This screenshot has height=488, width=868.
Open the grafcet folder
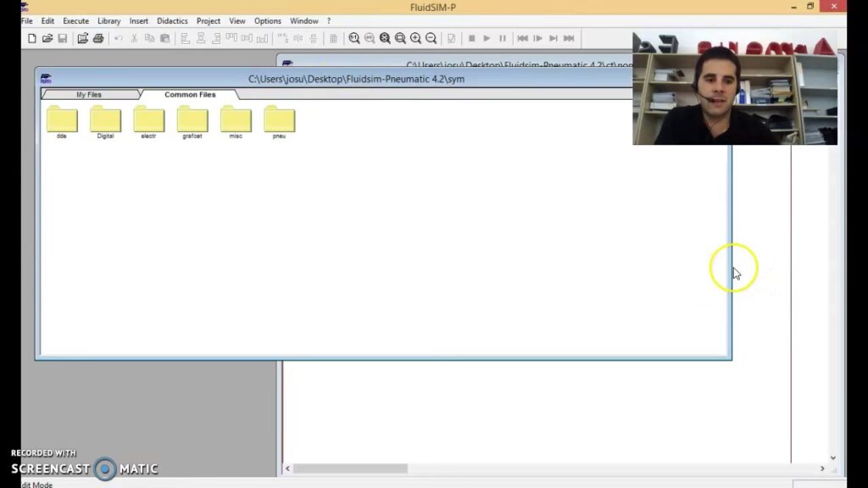[192, 121]
